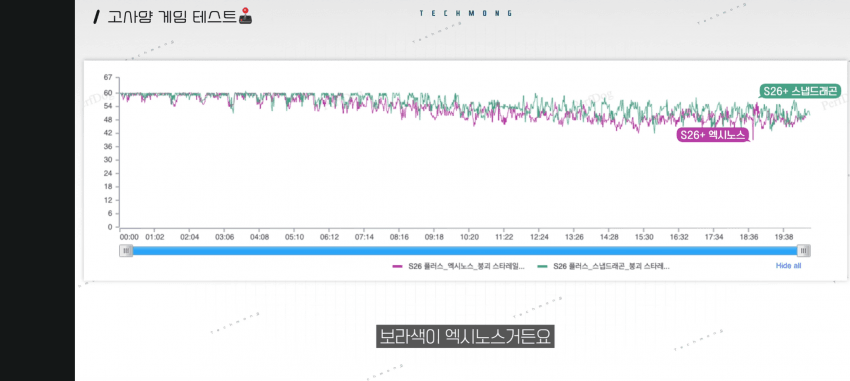Toggle the green S26 플러스_스냅드래곤 legend series

pos(603,267)
